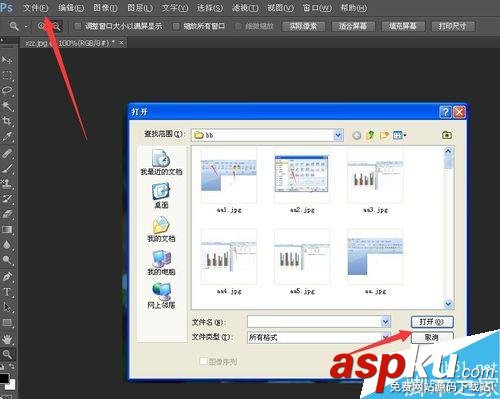The image size is (500, 399).
Task: Open the 窗口 menu
Action: click(x=317, y=8)
